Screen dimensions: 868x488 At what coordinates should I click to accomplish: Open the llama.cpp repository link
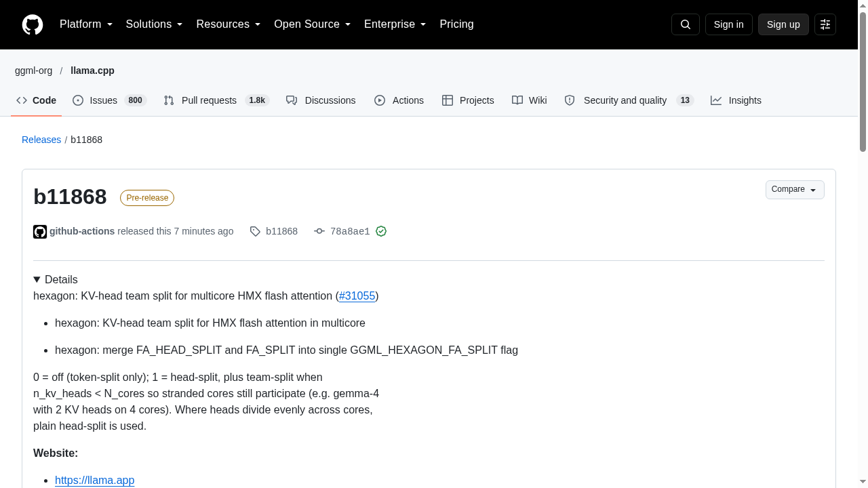pyautogui.click(x=92, y=70)
